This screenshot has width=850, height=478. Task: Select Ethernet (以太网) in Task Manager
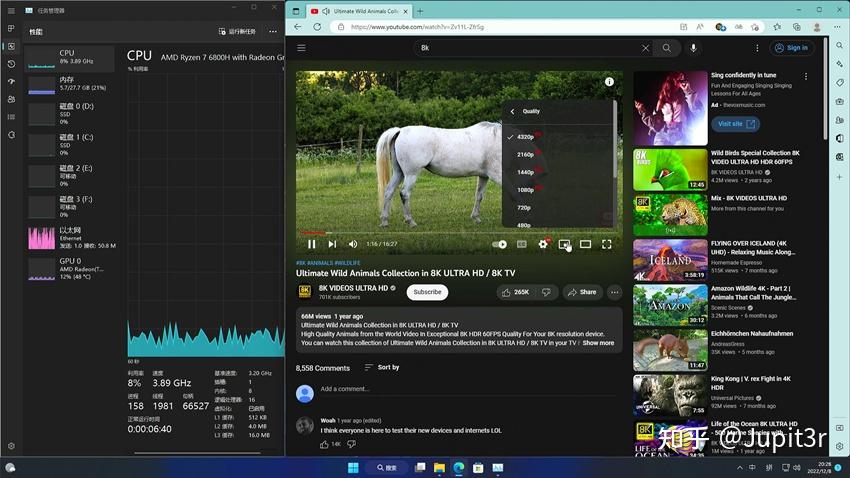point(69,238)
